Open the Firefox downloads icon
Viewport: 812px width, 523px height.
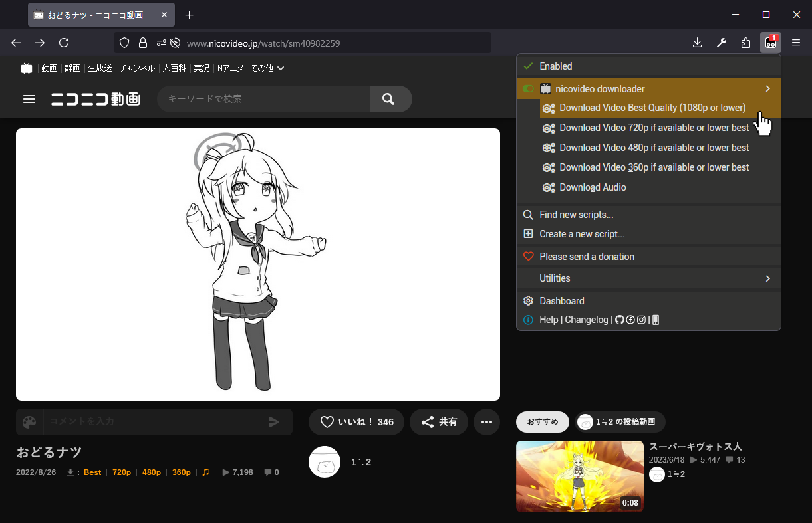(697, 43)
